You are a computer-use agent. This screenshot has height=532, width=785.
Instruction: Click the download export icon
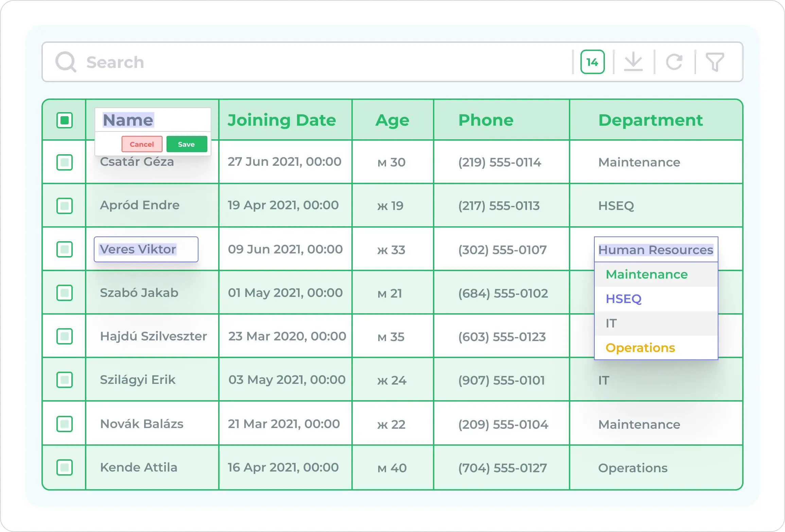(633, 62)
